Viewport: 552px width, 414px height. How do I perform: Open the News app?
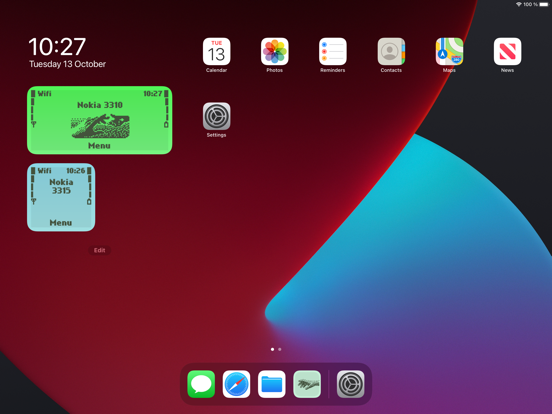pyautogui.click(x=507, y=51)
